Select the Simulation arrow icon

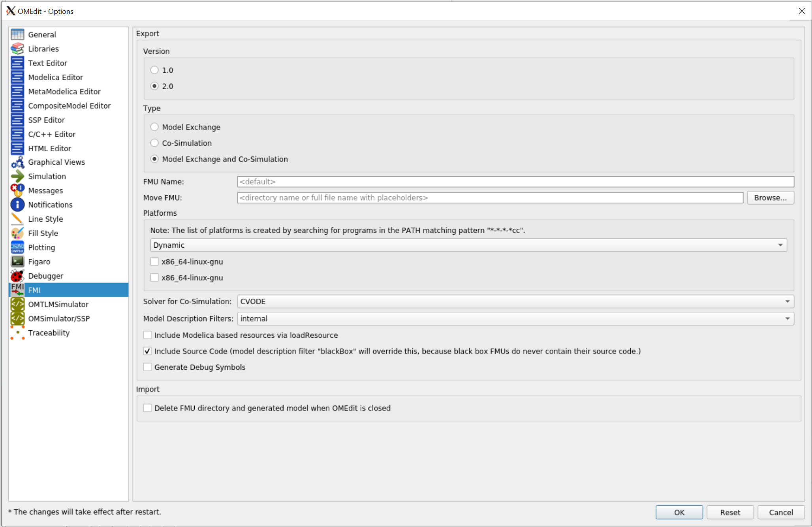tap(17, 176)
